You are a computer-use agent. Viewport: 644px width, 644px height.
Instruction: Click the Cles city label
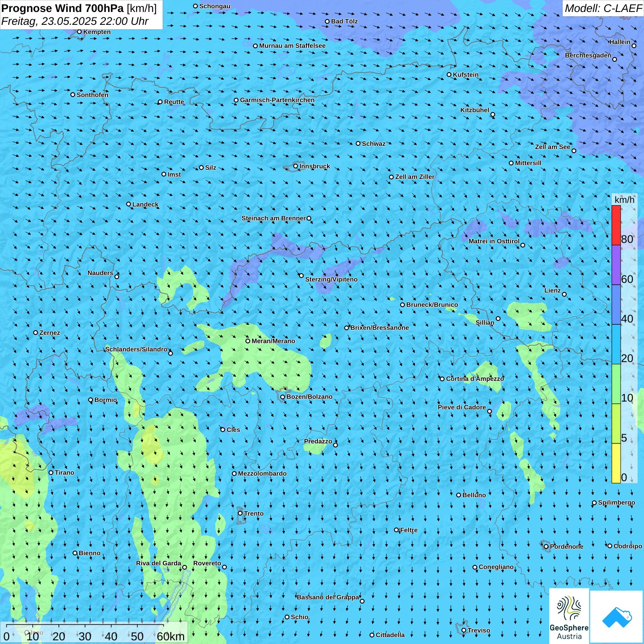pyautogui.click(x=233, y=430)
